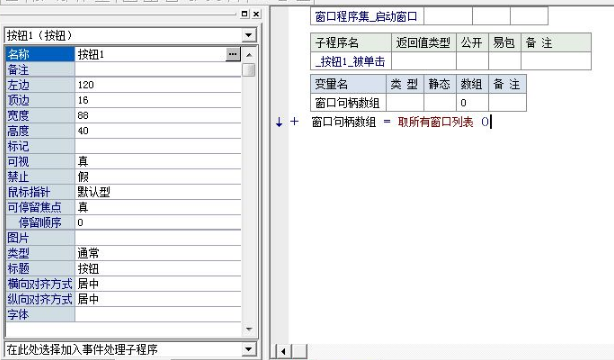Select the 标题 value 按钮
614x360 pixels.
pyautogui.click(x=158, y=268)
